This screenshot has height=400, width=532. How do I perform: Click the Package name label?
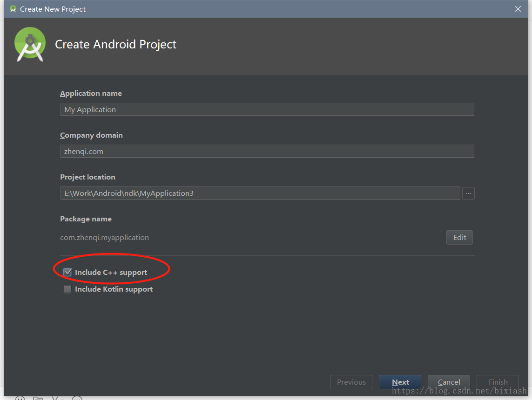[x=86, y=219]
